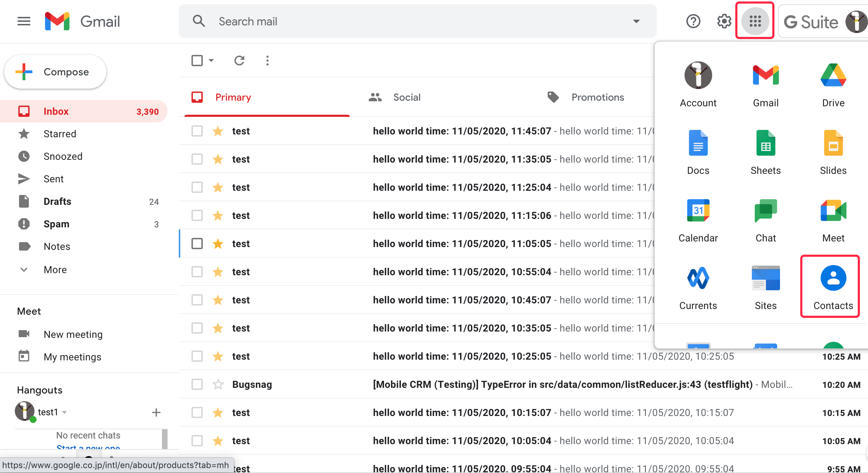Check the box for Bugsnag email
This screenshot has height=473, width=868.
[197, 384]
